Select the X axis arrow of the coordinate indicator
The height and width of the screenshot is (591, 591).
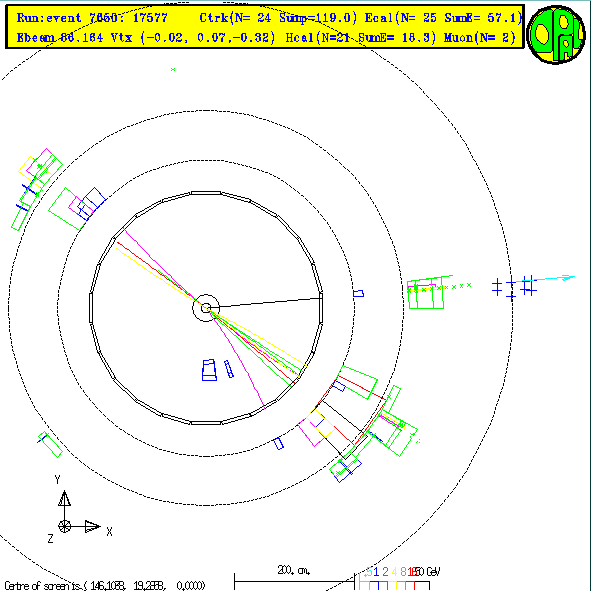(x=93, y=526)
